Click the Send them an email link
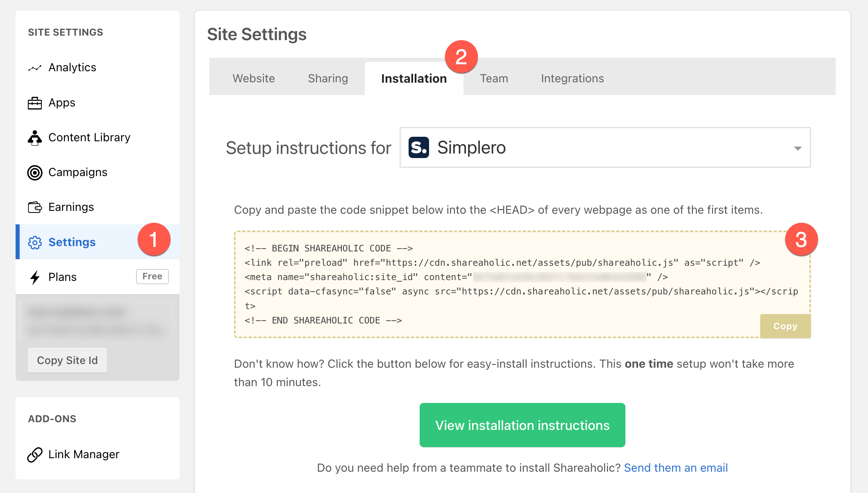Screen dimensions: 868x493 point(675,468)
